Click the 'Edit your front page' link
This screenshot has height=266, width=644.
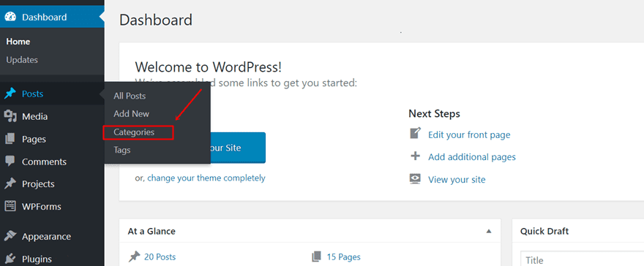469,134
